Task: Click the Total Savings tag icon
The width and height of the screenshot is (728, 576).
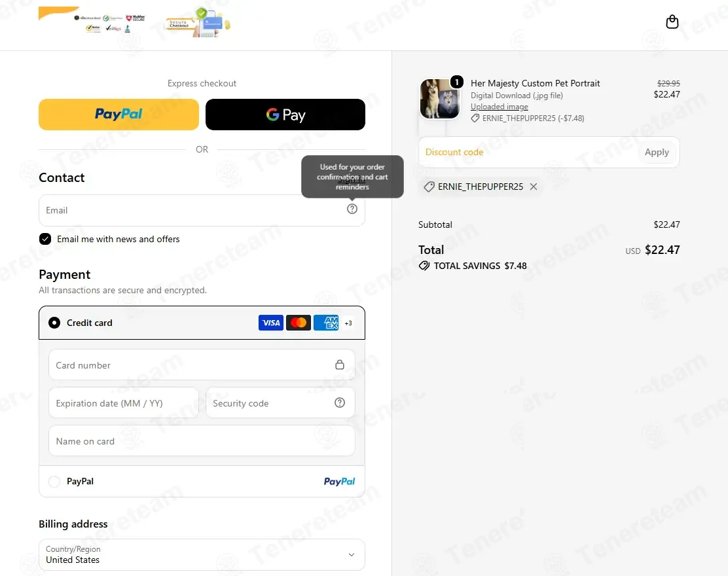Action: pos(424,266)
